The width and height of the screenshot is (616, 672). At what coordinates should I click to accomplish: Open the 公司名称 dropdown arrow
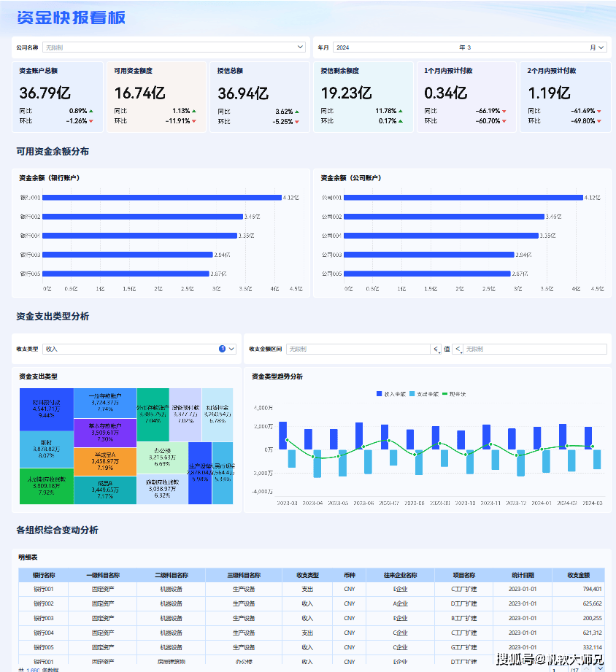click(x=300, y=47)
